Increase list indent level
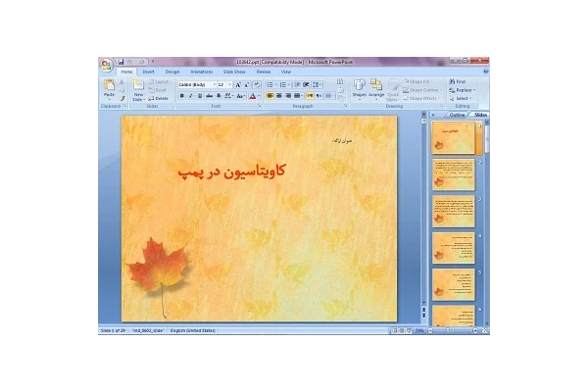 pyautogui.click(x=306, y=85)
